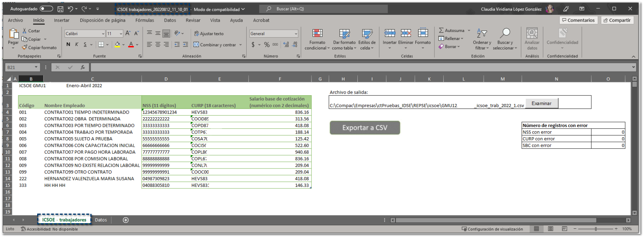Open Formato condicional icon

coord(317,34)
